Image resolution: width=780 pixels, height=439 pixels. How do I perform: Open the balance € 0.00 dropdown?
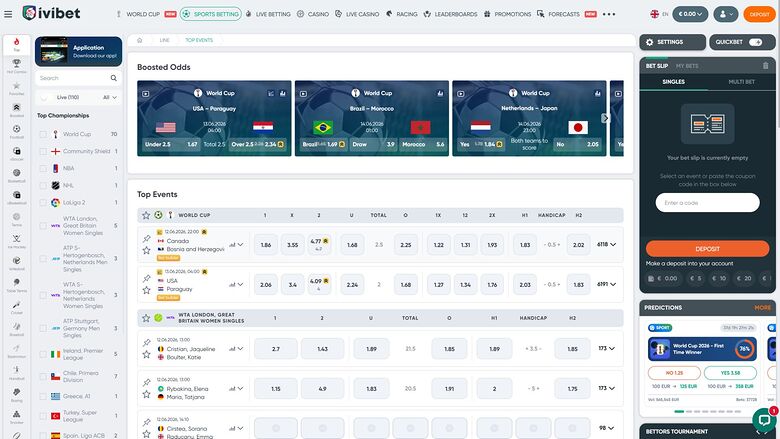690,14
